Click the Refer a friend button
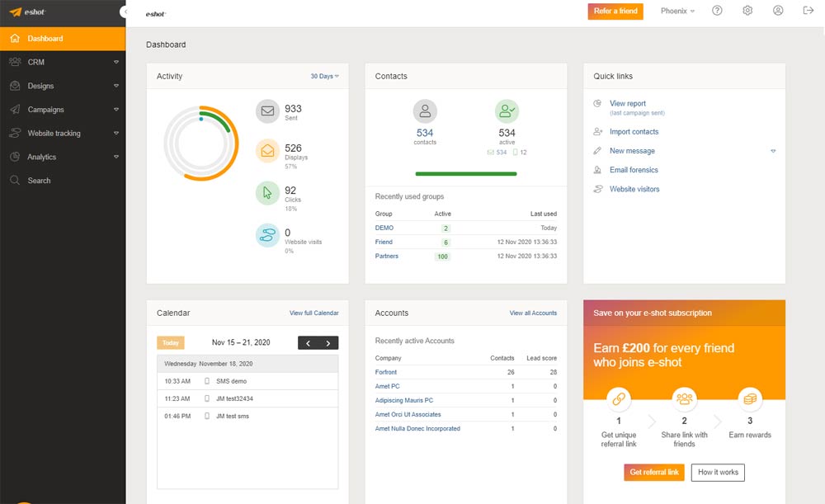The image size is (825, 504). (615, 11)
